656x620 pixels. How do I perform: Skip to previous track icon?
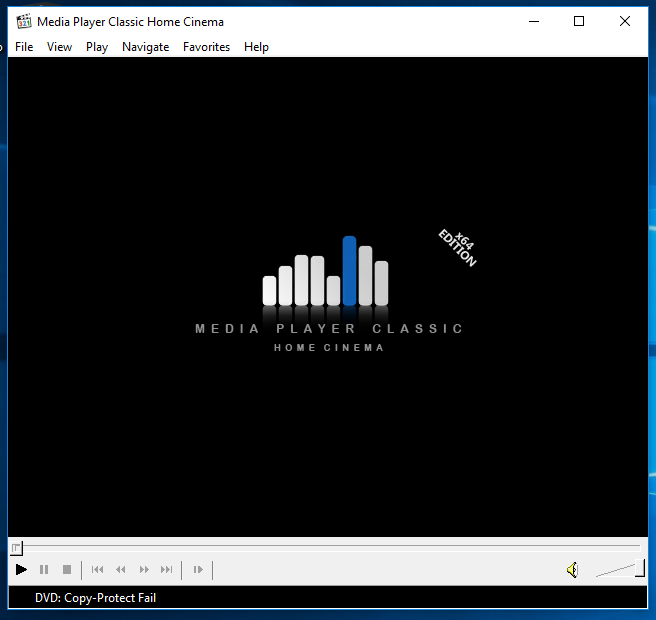(x=97, y=570)
